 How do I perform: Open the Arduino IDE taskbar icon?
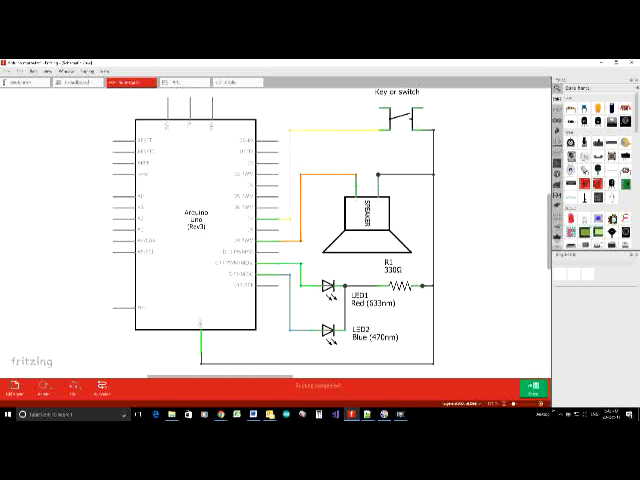pos(286,414)
